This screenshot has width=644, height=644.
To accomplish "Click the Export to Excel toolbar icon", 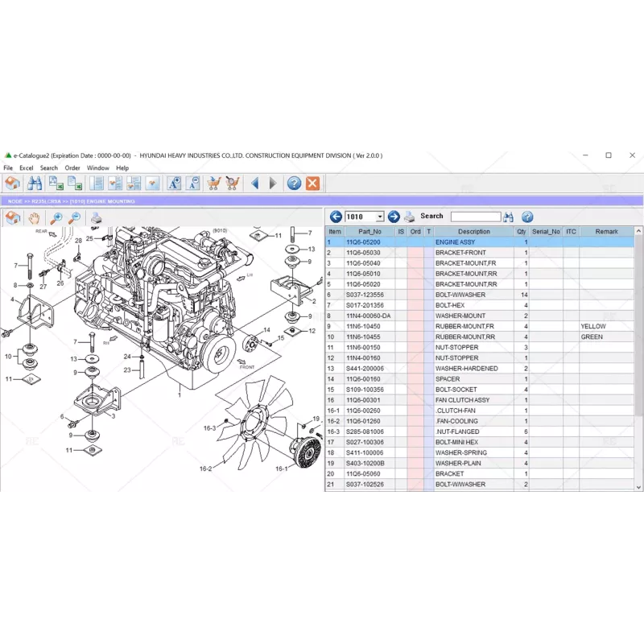I will pos(56,184).
